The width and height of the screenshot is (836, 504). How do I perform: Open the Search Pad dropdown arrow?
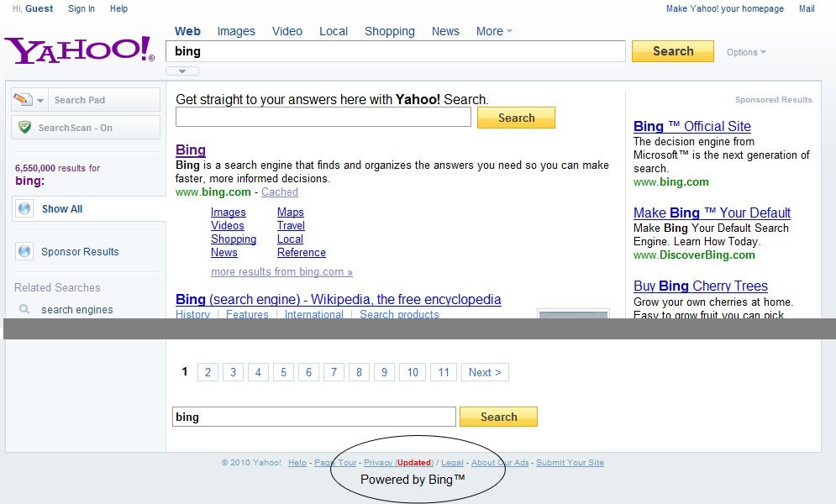40,100
